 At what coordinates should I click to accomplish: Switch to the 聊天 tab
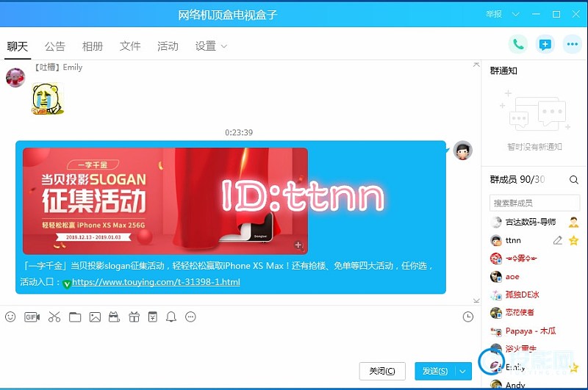(17, 46)
